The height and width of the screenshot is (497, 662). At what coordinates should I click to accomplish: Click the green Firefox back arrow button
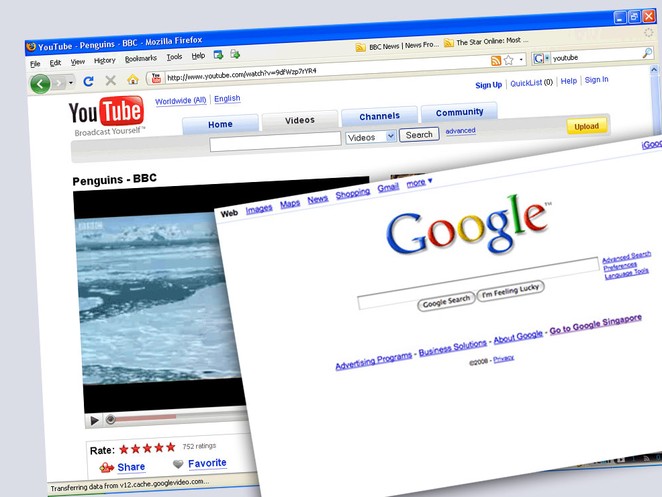pos(41,84)
